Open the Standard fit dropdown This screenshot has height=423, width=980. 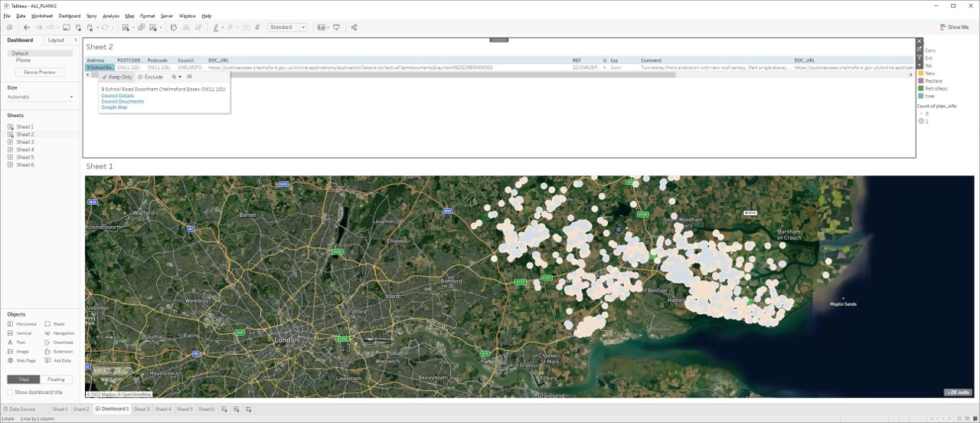tap(287, 28)
